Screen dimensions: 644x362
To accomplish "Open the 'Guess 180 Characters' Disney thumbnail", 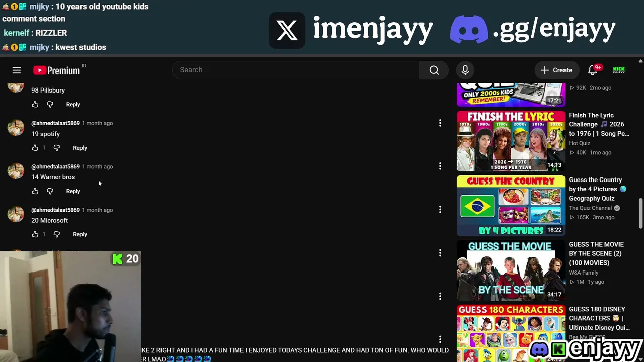I will tap(511, 333).
